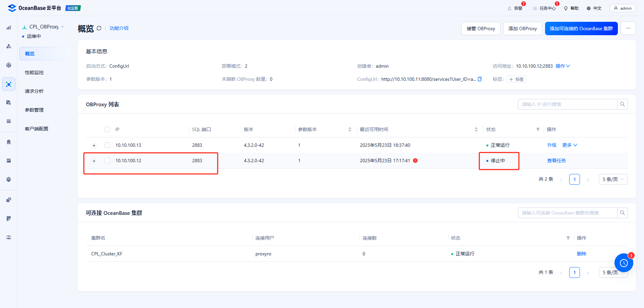The image size is (644, 308).
Task: Go to 性能监控 menu item
Action: point(34,72)
